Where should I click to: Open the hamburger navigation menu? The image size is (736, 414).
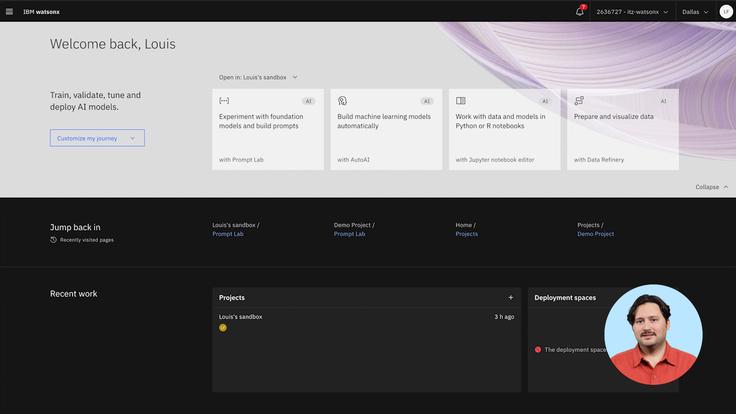(x=9, y=12)
